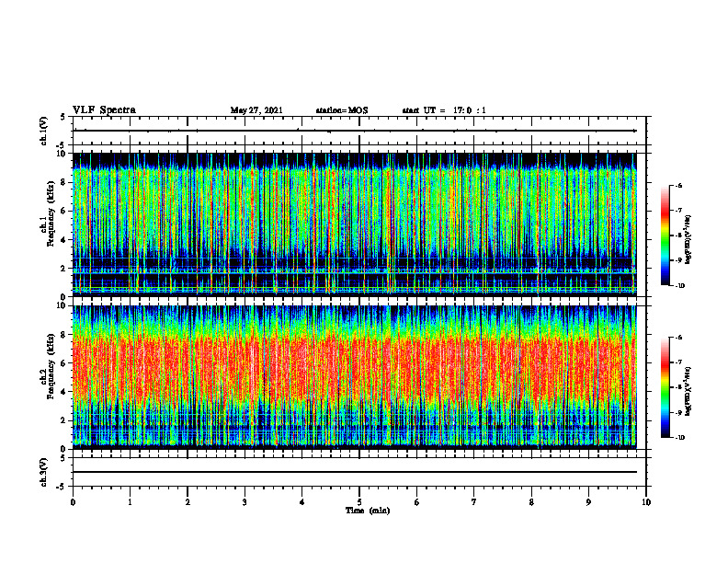728x563 pixels.
Task: Click the "ch.3(V)" axis label
Action: [44, 472]
